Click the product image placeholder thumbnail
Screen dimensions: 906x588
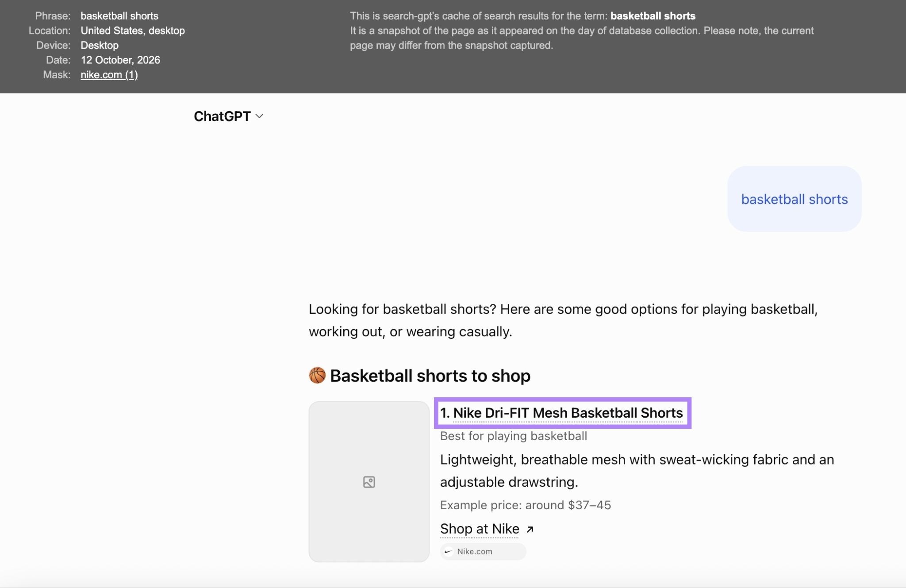(369, 481)
